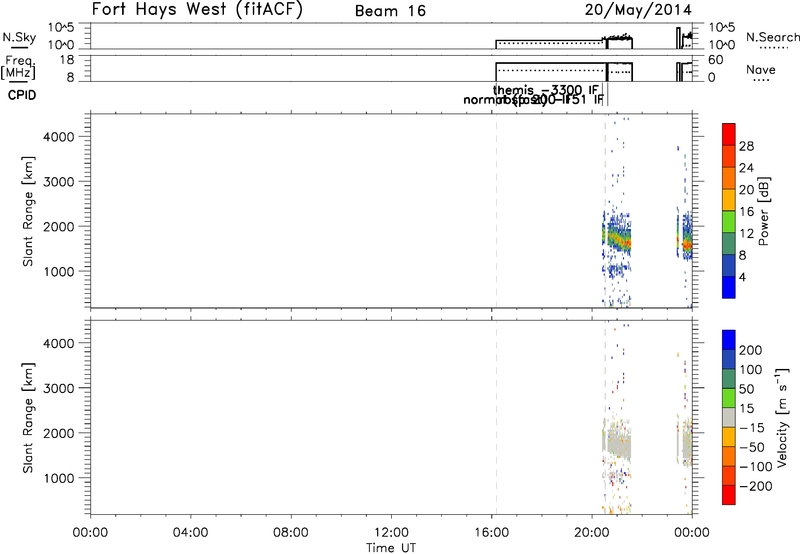Click the date '20/May/2014'
The width and height of the screenshot is (800, 554).
(638, 10)
